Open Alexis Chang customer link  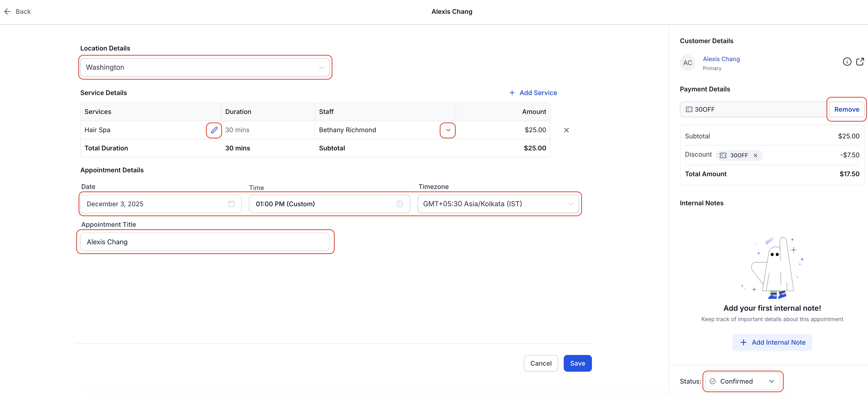pos(721,59)
